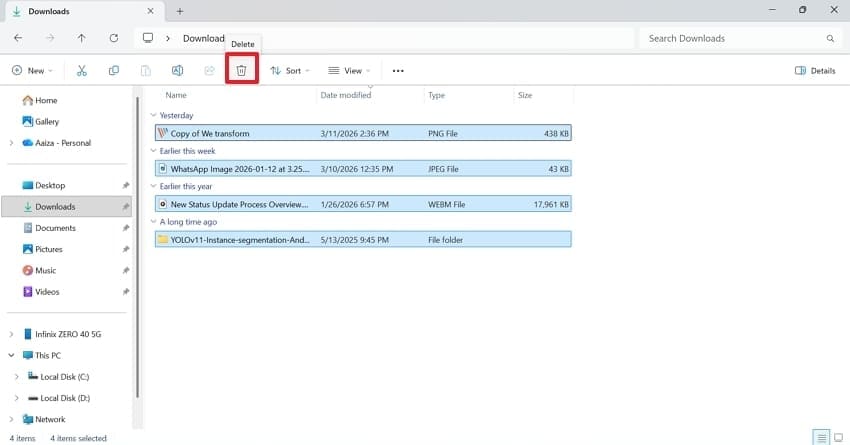Click the Copy icon in toolbar
850x445 pixels.
tap(114, 70)
